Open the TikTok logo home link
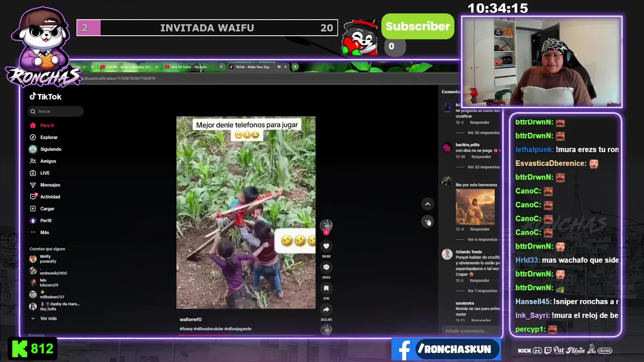 [x=45, y=97]
